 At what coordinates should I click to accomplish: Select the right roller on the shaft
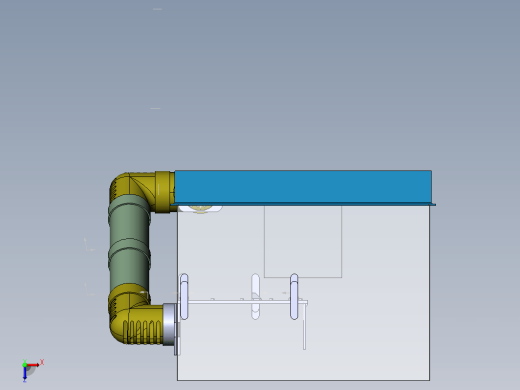[x=294, y=297]
